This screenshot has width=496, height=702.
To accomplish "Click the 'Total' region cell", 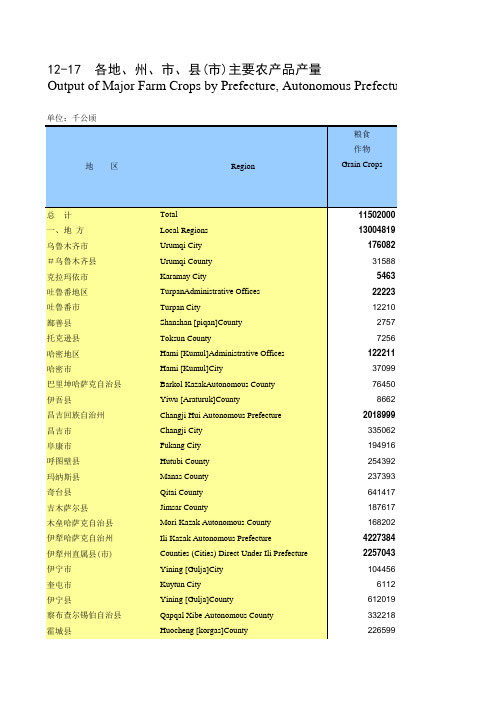I will pyautogui.click(x=169, y=214).
